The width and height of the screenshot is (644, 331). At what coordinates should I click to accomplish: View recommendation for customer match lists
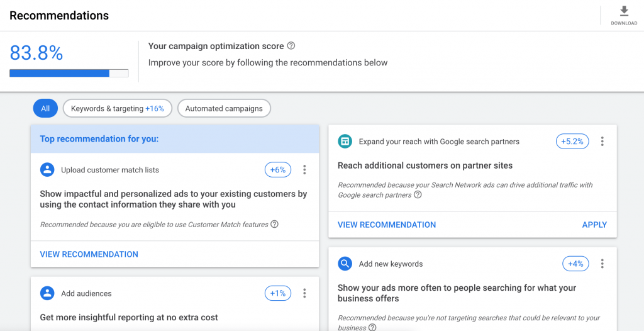(x=89, y=254)
